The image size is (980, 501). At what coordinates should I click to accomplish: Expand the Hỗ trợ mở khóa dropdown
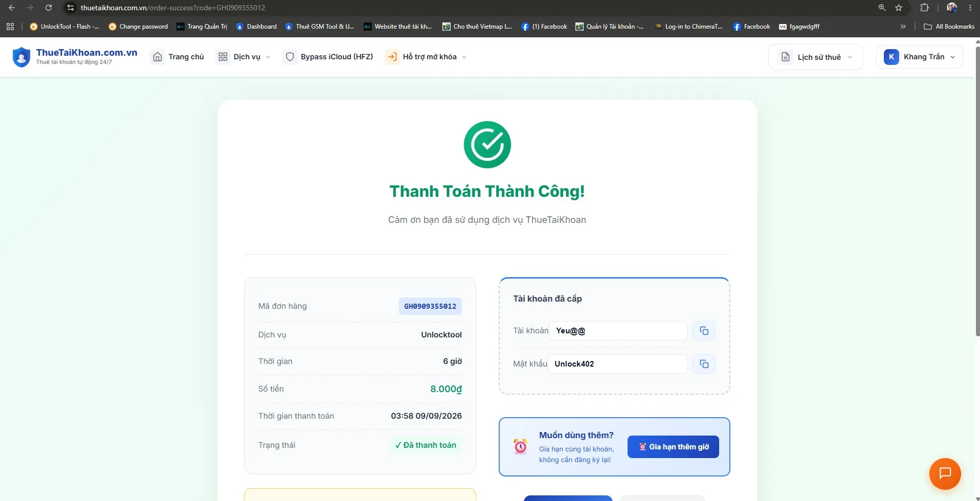click(427, 57)
